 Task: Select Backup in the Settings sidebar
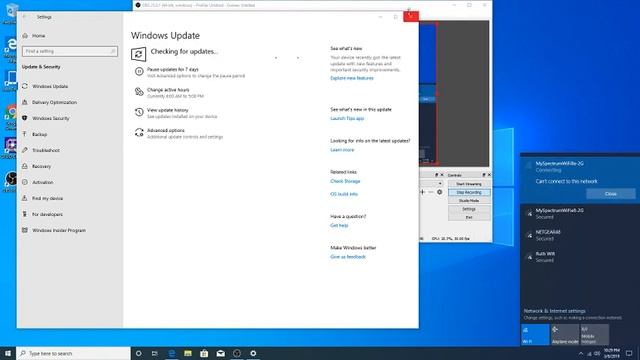[40, 134]
